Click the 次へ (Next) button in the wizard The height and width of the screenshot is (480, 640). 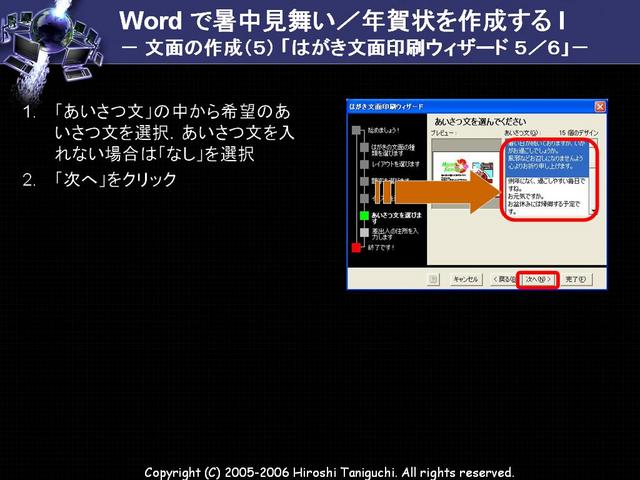pyautogui.click(x=538, y=280)
